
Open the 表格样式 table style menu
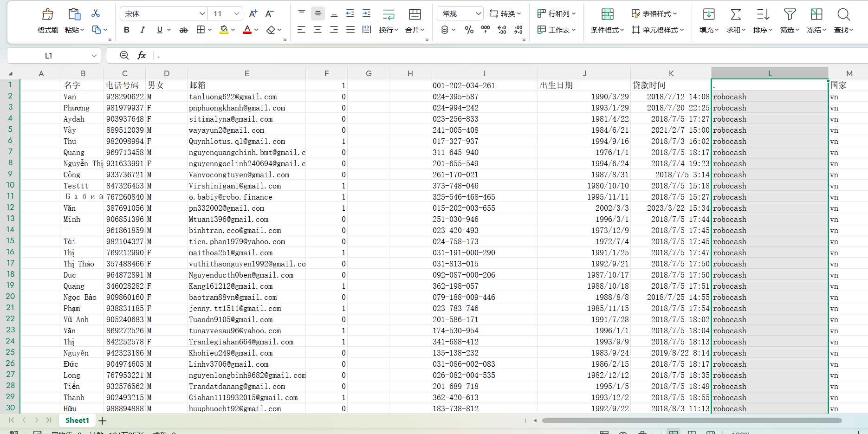click(654, 14)
